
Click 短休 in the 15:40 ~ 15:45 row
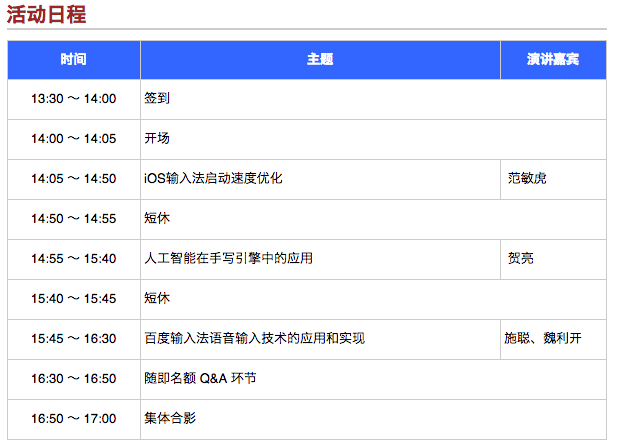point(157,299)
